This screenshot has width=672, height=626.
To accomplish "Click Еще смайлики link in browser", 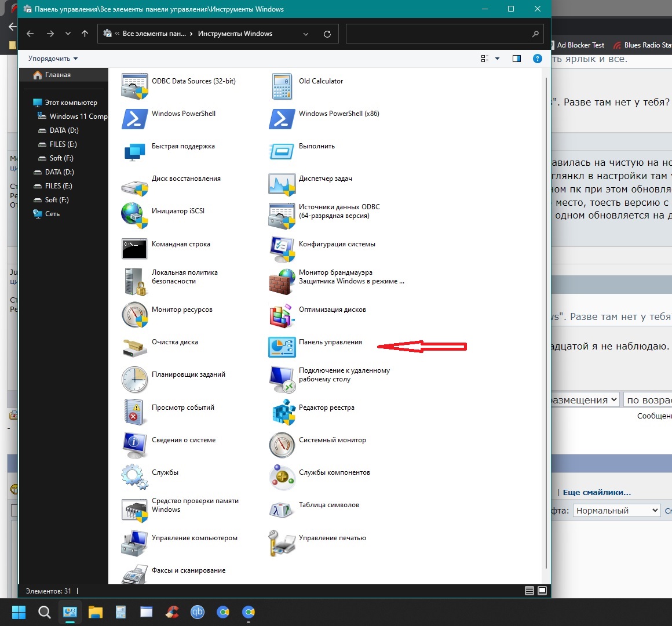I will (597, 492).
